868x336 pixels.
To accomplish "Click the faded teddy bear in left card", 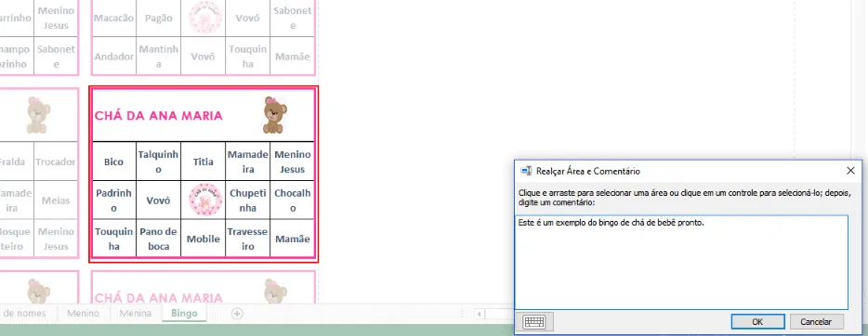I will 39,115.
